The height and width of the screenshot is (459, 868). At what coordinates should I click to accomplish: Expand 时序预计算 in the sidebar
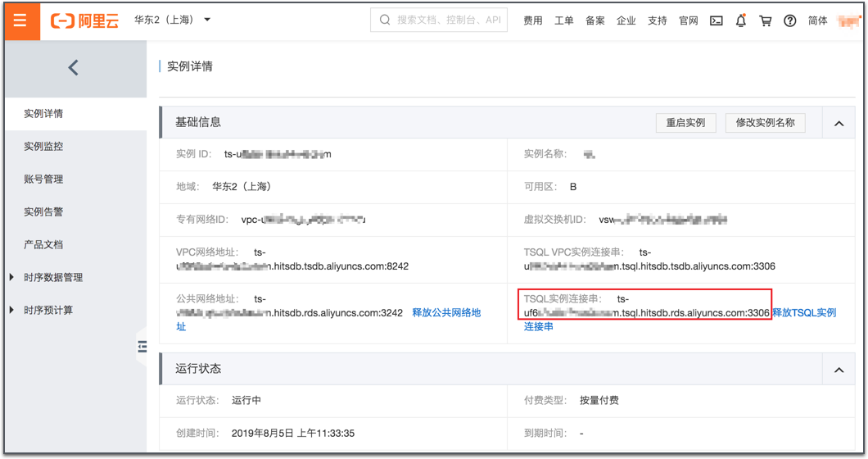point(75,310)
